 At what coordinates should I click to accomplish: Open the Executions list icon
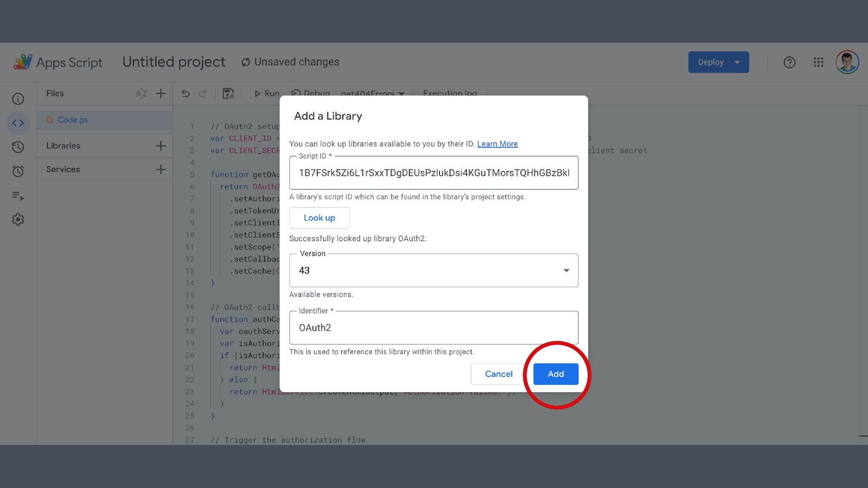click(x=18, y=196)
